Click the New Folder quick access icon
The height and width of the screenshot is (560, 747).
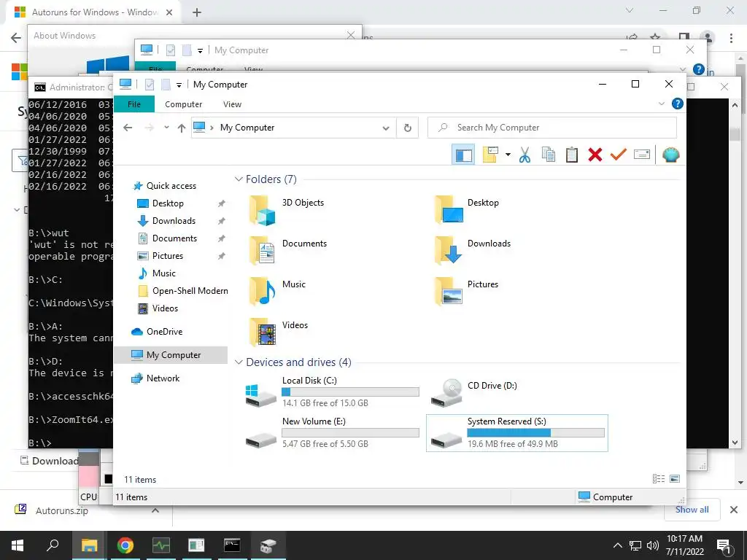[166, 85]
